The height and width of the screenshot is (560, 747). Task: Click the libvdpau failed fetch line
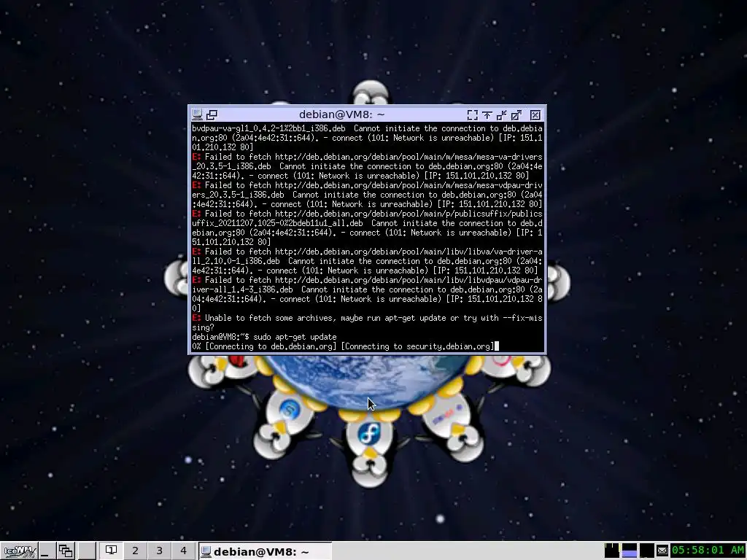pos(367,295)
